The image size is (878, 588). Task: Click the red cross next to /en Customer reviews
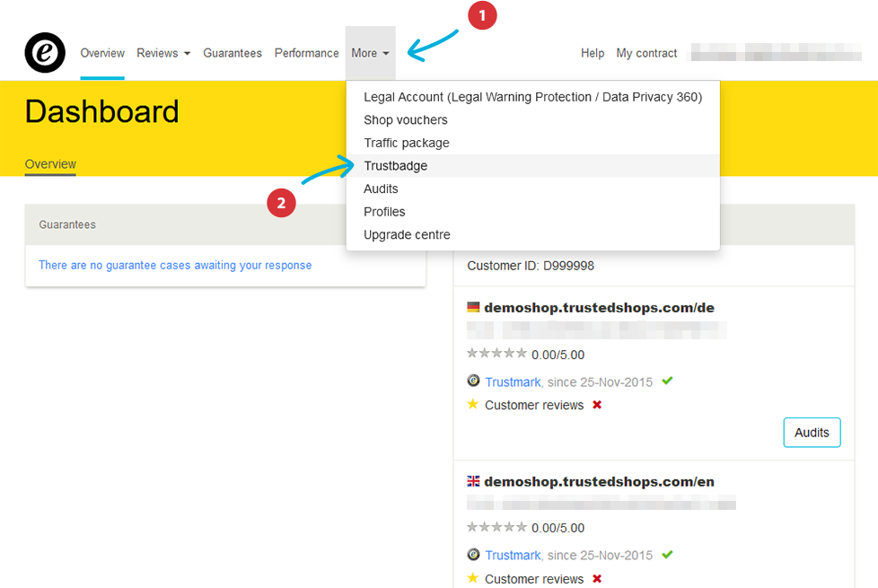click(x=597, y=578)
